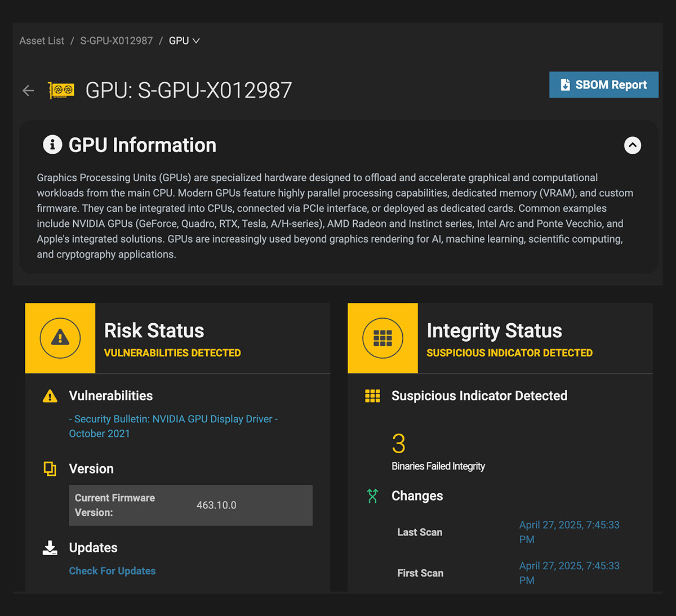The image size is (676, 616).
Task: Go to Asset List breadcrumb
Action: tap(42, 41)
